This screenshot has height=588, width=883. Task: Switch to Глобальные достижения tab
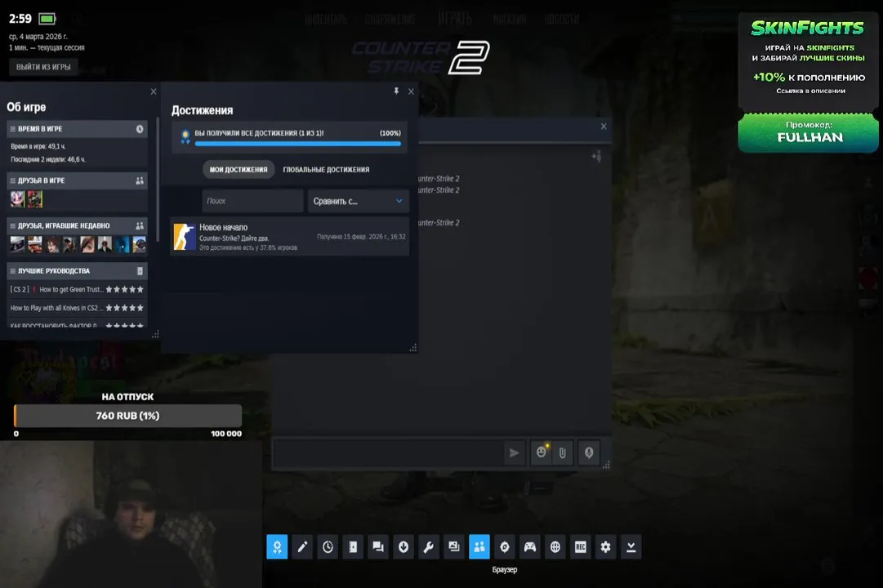tap(326, 170)
